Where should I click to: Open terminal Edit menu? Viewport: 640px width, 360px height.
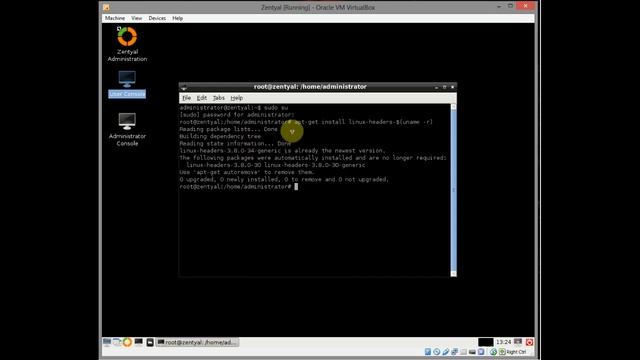click(x=202, y=98)
